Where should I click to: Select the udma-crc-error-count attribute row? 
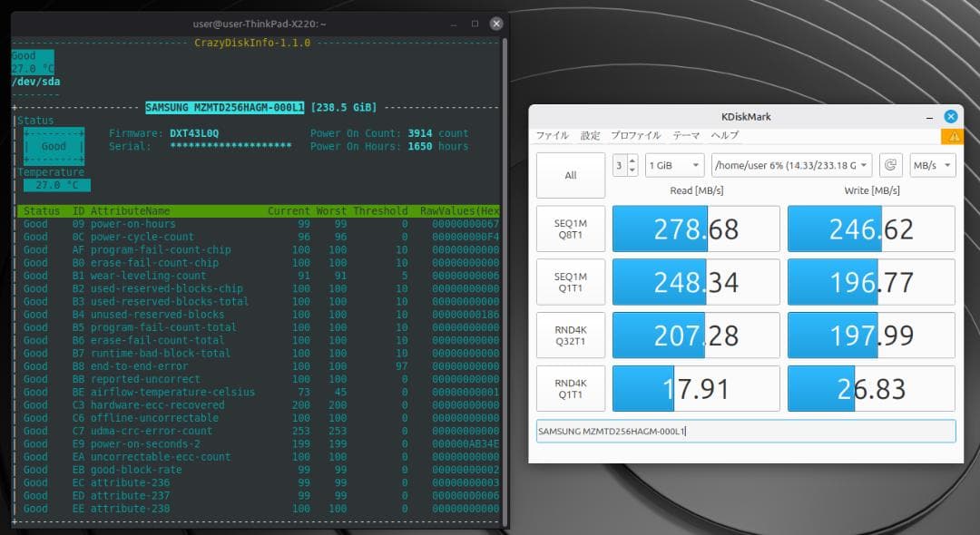tap(258, 431)
